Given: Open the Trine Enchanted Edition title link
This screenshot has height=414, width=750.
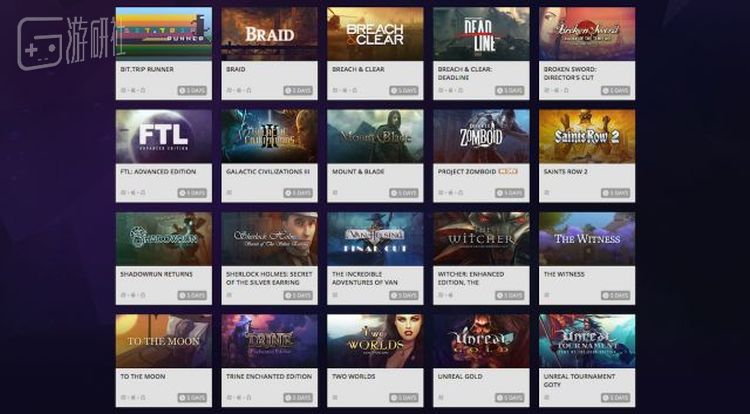Looking at the screenshot, I should point(269,377).
